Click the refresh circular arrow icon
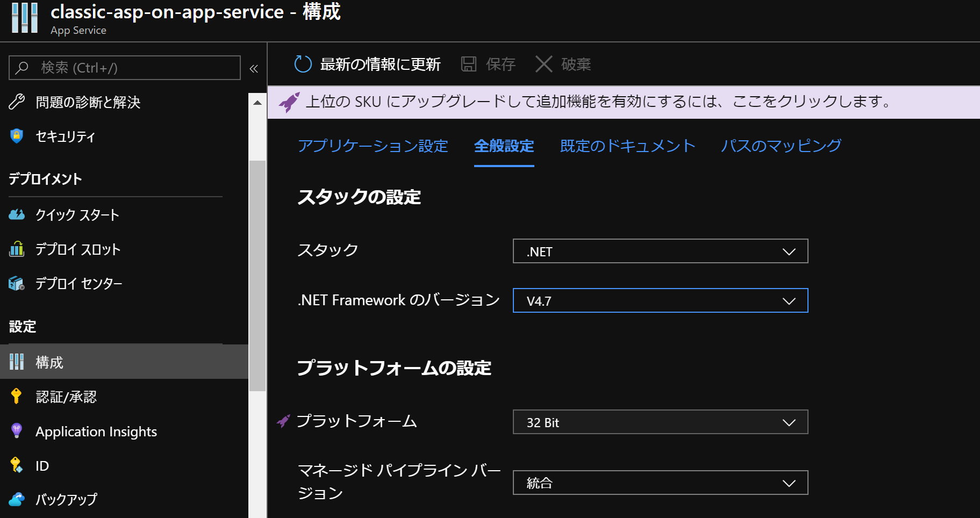This screenshot has width=980, height=518. 303,64
